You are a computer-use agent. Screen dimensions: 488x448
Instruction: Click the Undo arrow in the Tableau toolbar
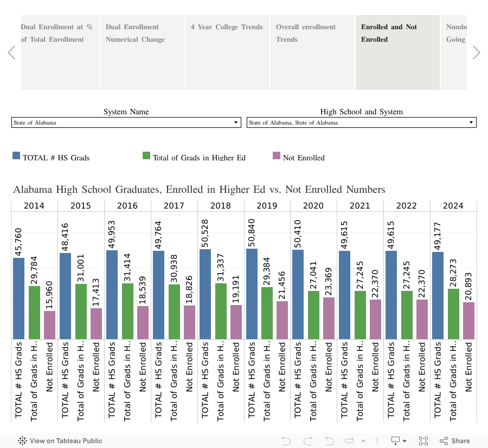tap(286, 440)
